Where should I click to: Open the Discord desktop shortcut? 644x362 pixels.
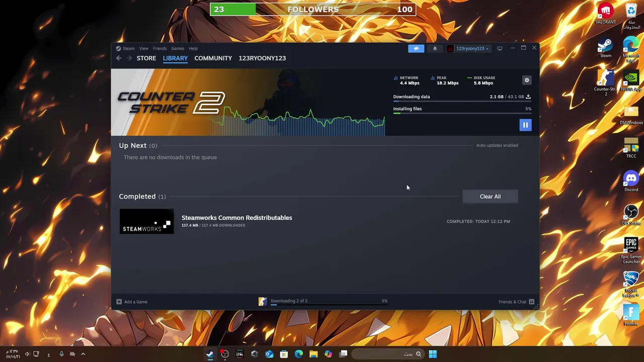[x=631, y=182]
